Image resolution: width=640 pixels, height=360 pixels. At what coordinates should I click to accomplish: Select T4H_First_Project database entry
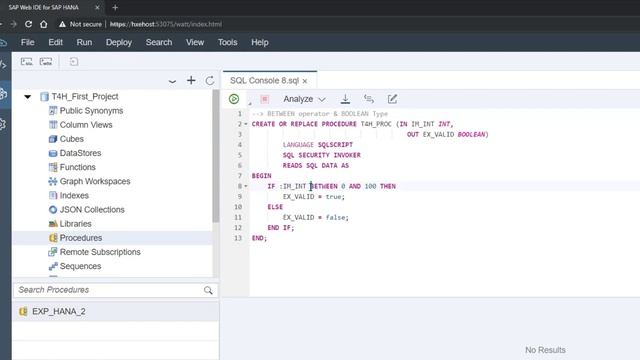[x=85, y=97]
